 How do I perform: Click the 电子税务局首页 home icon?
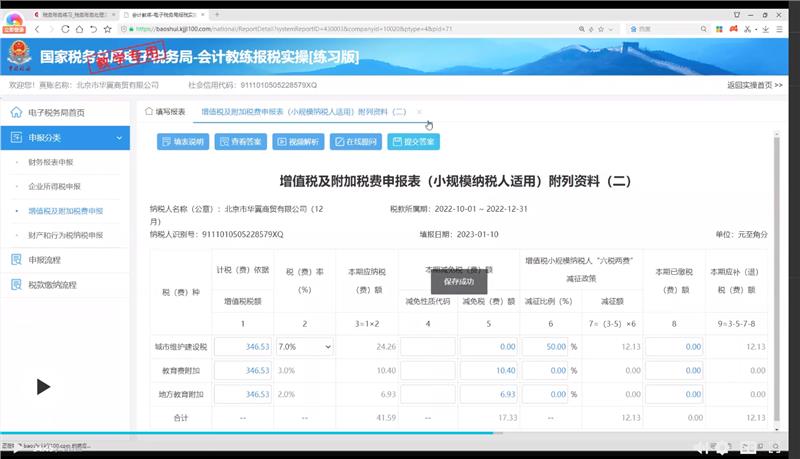(16, 113)
